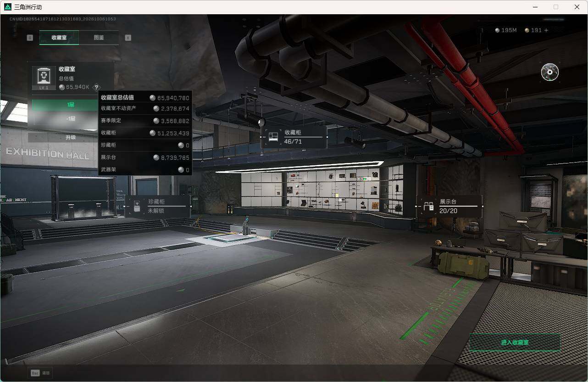Image resolution: width=588 pixels, height=382 pixels.
Task: Click the question mark help icon beside 65,940K
Action: click(x=96, y=87)
